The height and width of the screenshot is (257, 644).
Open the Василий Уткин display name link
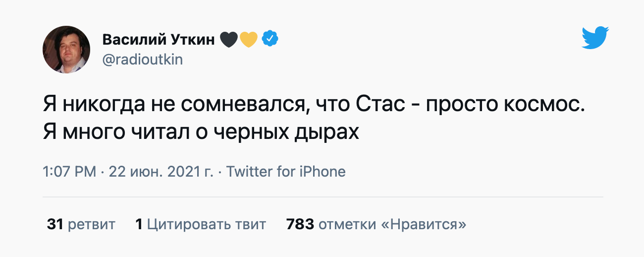coord(159,39)
